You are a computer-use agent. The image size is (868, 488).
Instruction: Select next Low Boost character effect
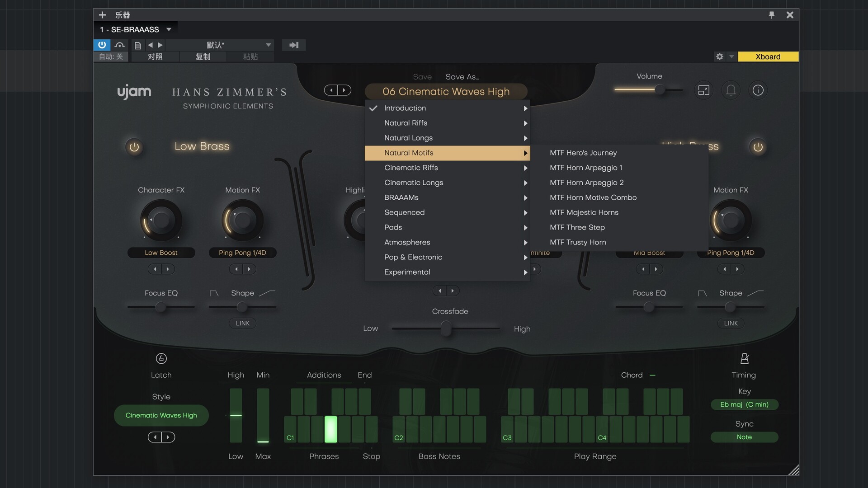click(x=168, y=269)
